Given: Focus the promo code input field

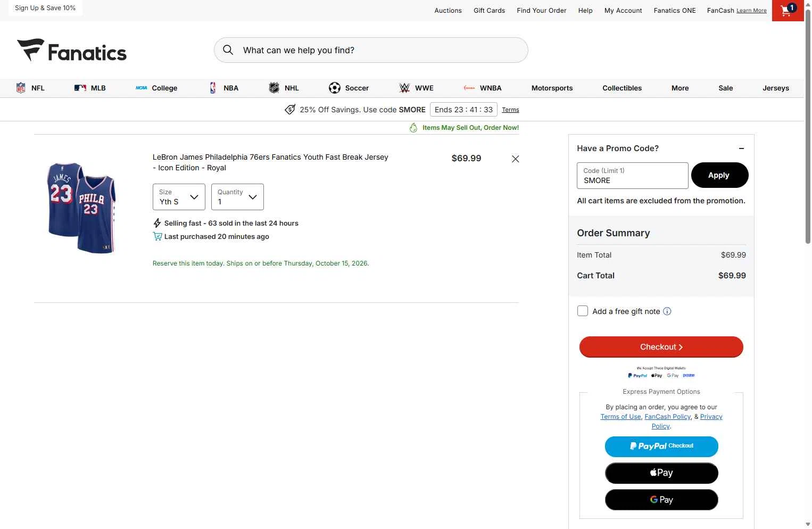Looking at the screenshot, I should click(x=633, y=176).
